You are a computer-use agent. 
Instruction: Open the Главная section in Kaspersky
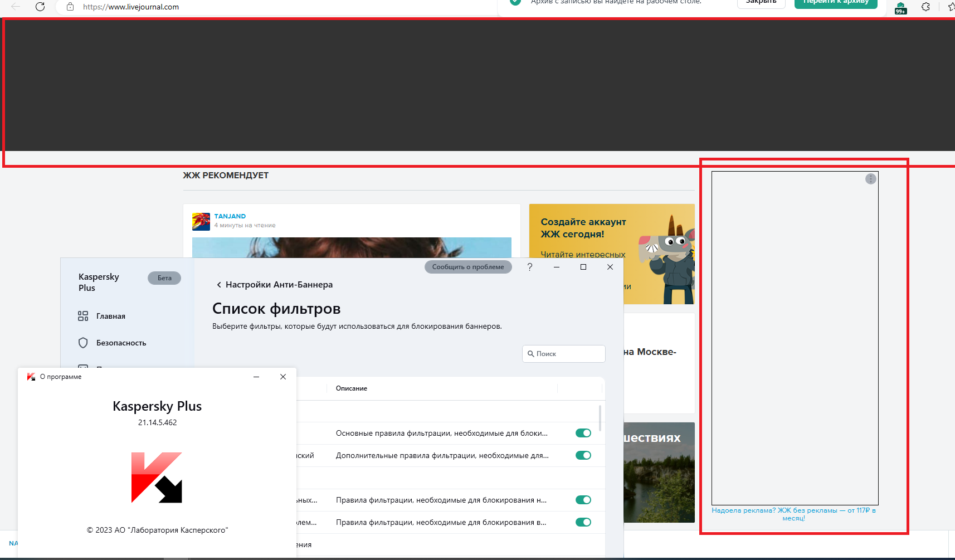111,316
